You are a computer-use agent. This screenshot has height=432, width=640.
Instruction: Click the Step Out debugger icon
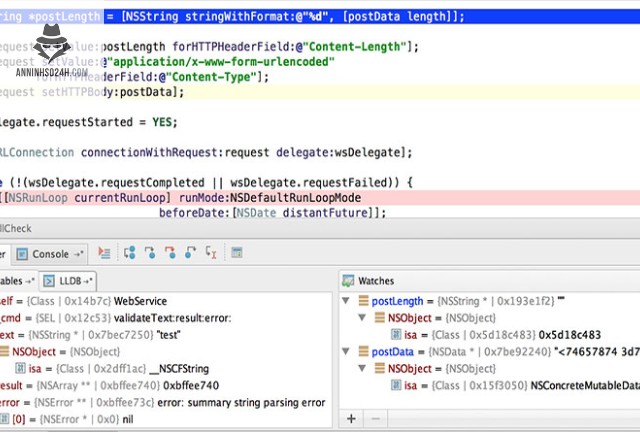190,253
